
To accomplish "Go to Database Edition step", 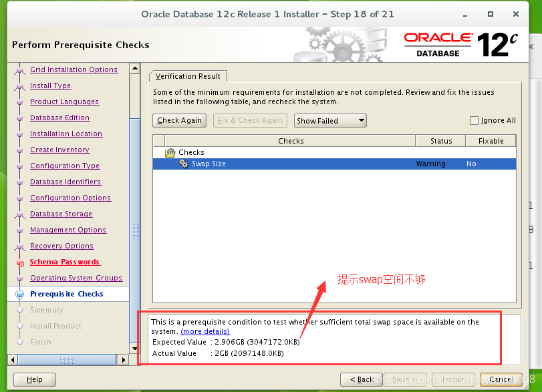I will (x=59, y=118).
